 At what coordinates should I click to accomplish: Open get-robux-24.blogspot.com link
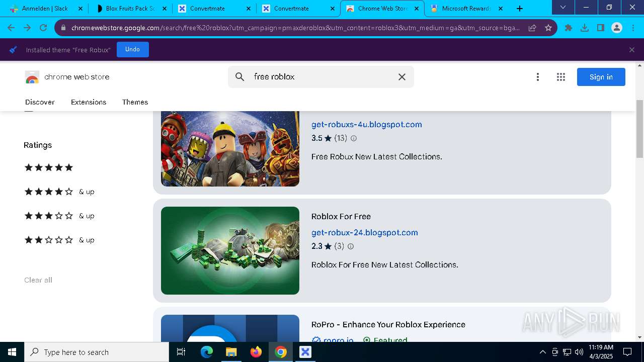(364, 232)
